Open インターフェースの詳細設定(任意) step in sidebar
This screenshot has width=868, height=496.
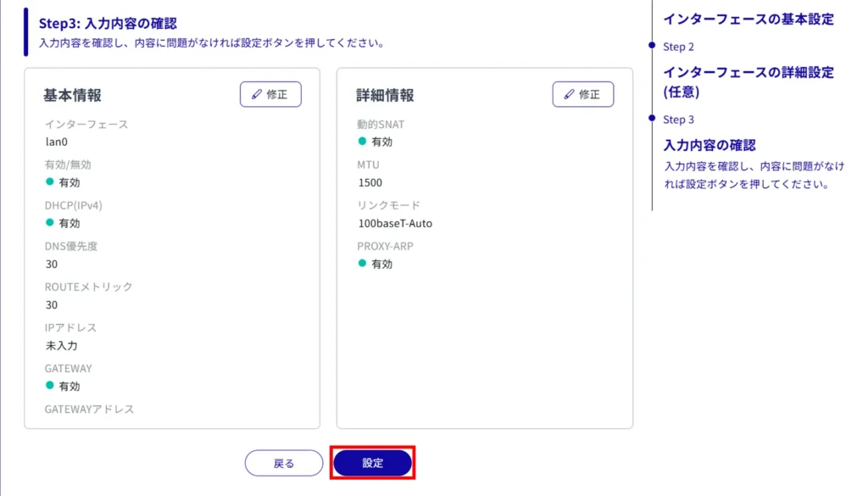748,81
